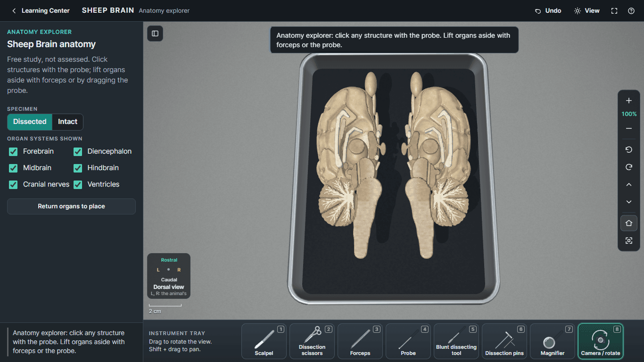This screenshot has height=362, width=644.
Task: Zoom in with the plus icon
Action: 629,101
